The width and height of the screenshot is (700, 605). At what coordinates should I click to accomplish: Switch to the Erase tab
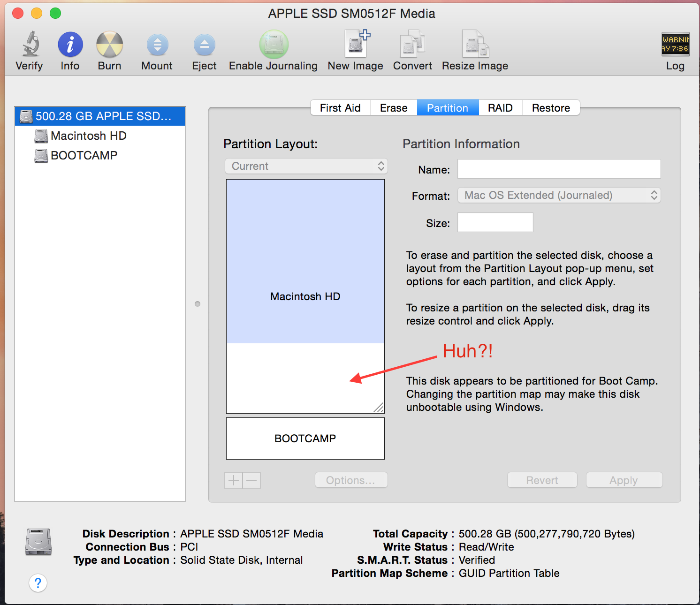point(394,108)
